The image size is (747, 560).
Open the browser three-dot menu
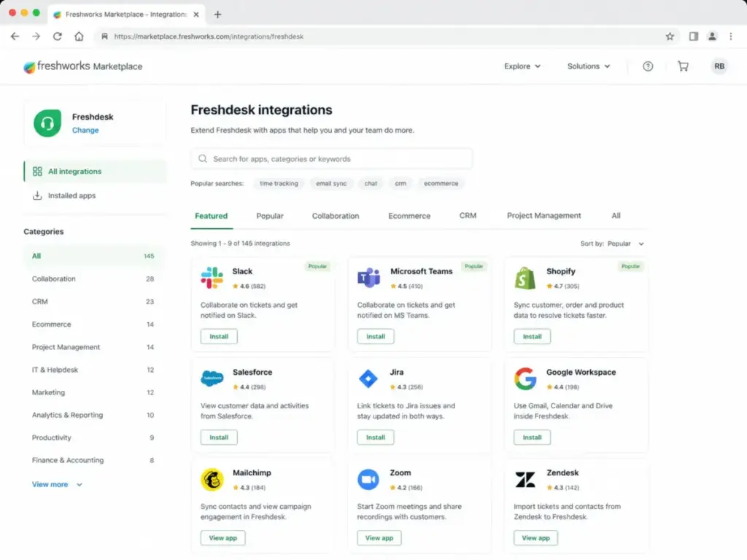[731, 36]
